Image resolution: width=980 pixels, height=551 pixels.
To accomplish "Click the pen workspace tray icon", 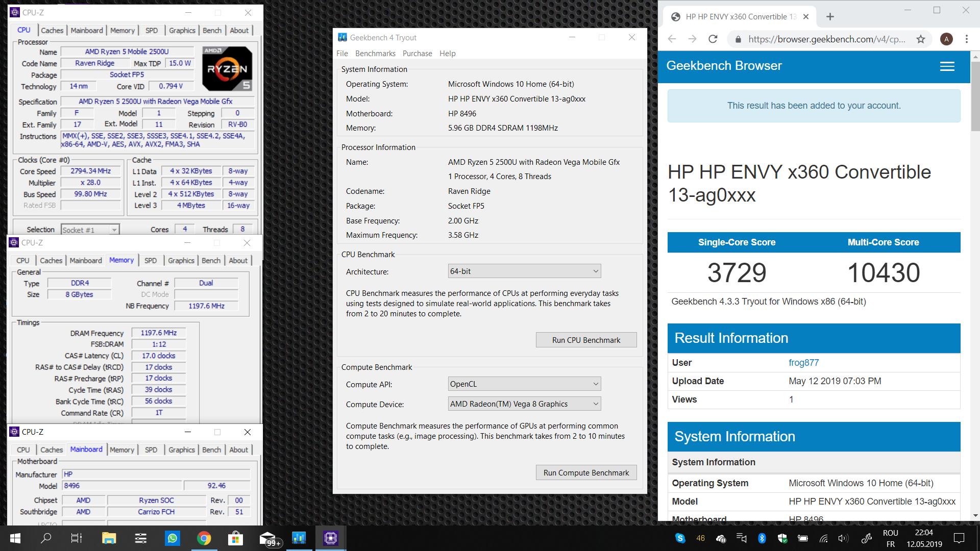I will pyautogui.click(x=866, y=538).
